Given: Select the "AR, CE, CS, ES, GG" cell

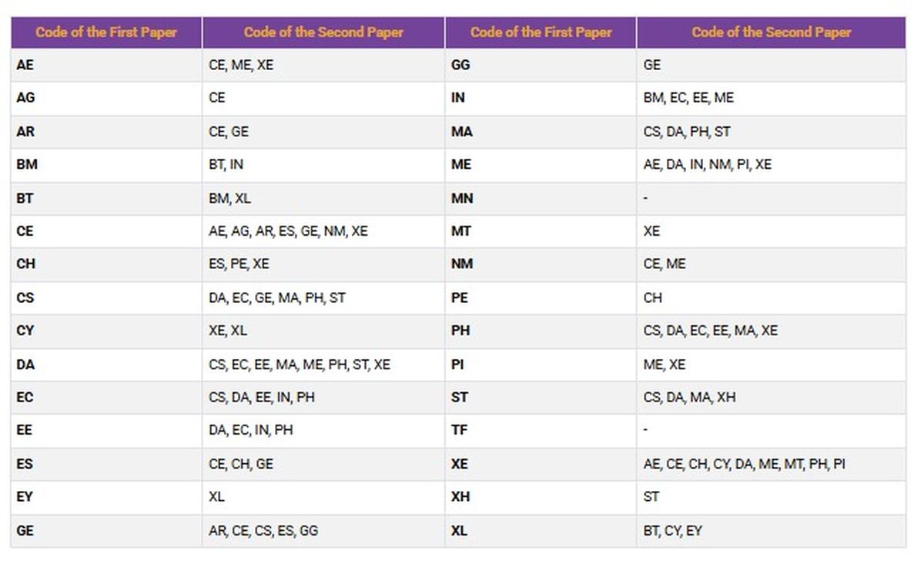Looking at the screenshot, I should click(263, 531).
